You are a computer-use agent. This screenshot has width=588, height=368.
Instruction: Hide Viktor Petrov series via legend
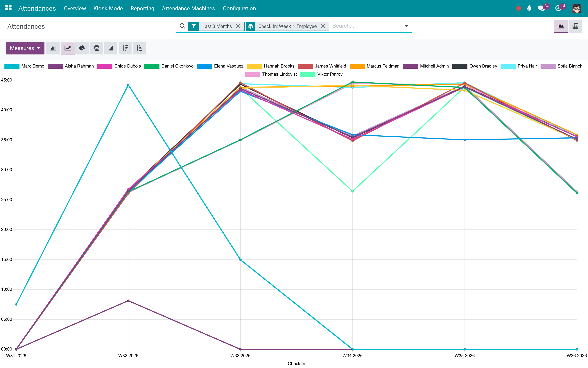pos(321,74)
